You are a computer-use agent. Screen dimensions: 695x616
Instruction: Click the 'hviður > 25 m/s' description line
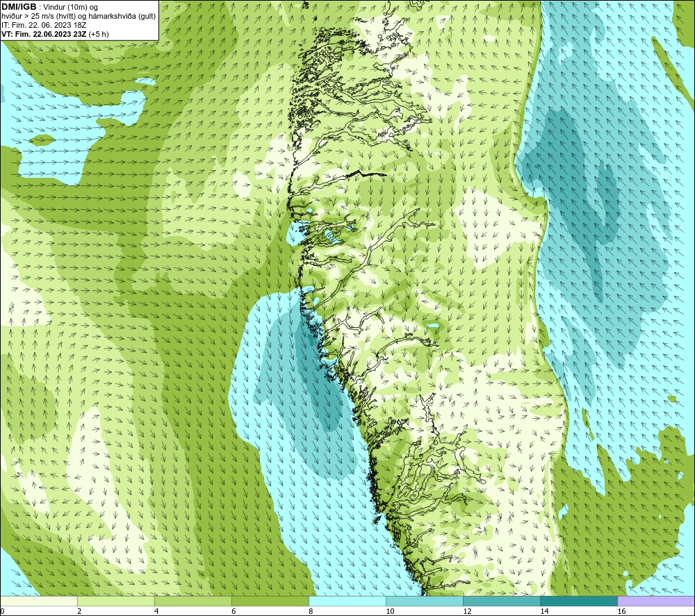[x=79, y=17]
